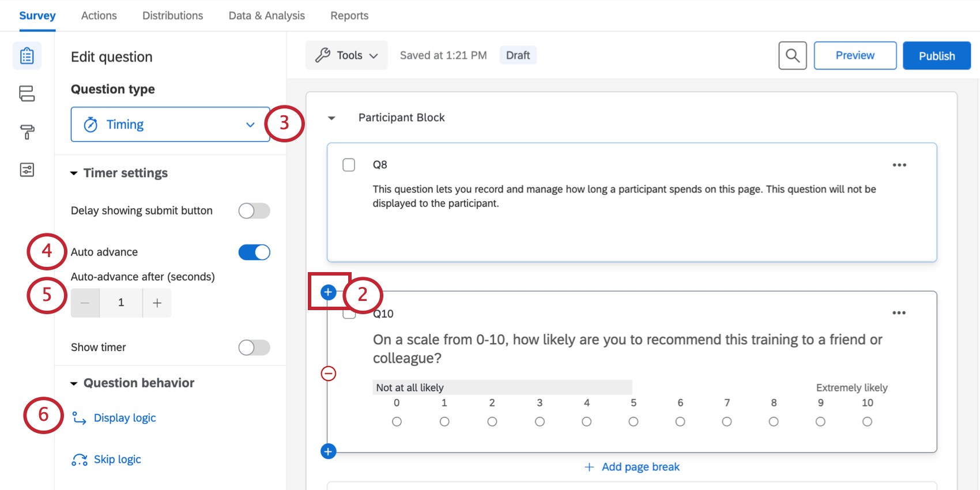Open Display logic for the question
This screenshot has height=490, width=980.
click(x=125, y=417)
